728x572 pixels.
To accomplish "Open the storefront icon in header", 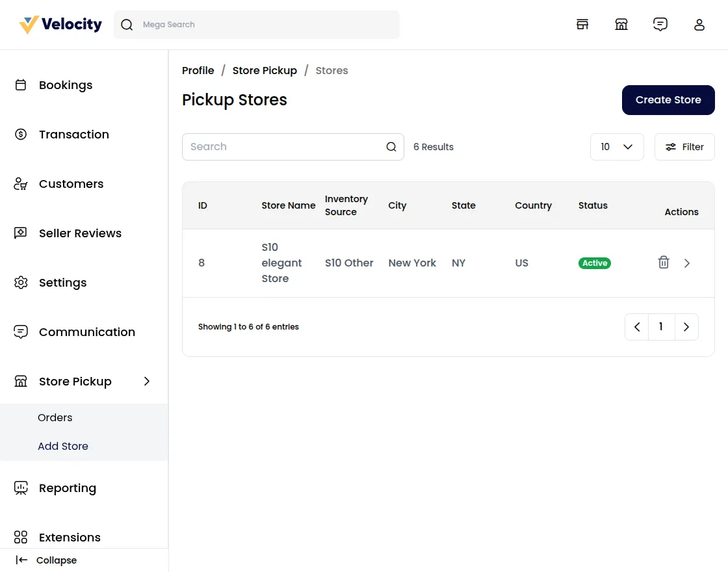I will [582, 25].
